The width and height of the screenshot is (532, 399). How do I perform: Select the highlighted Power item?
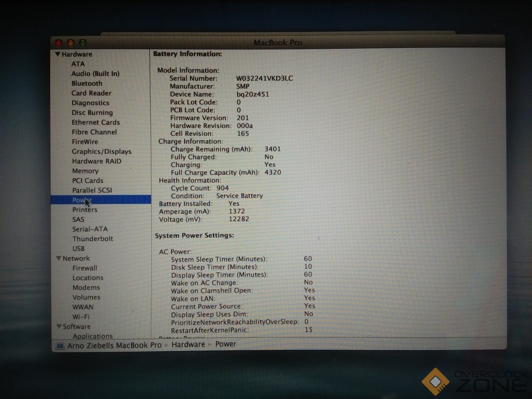(101, 199)
